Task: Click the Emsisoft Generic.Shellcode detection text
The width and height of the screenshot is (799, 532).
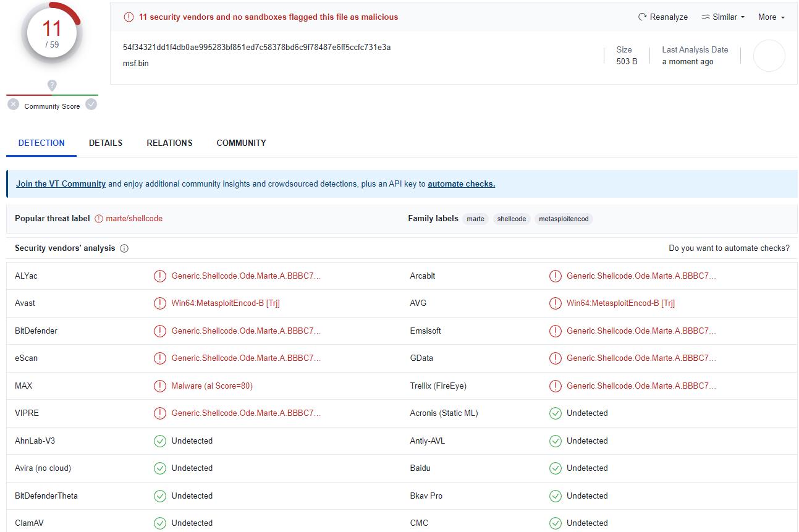Action: 641,331
